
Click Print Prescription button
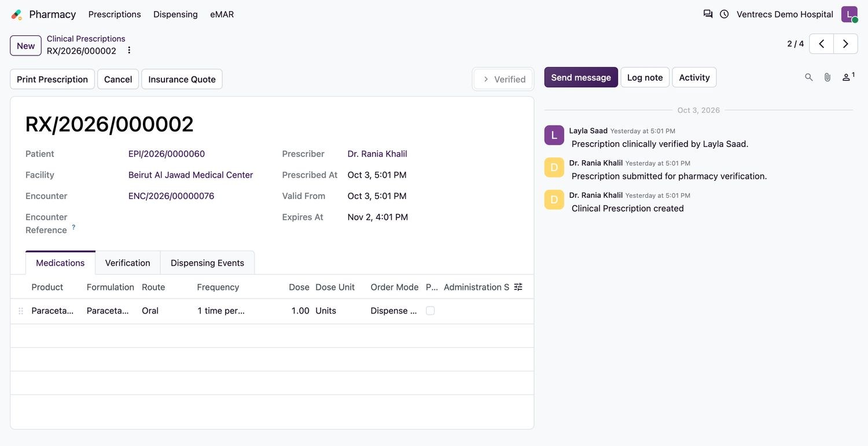coord(52,79)
